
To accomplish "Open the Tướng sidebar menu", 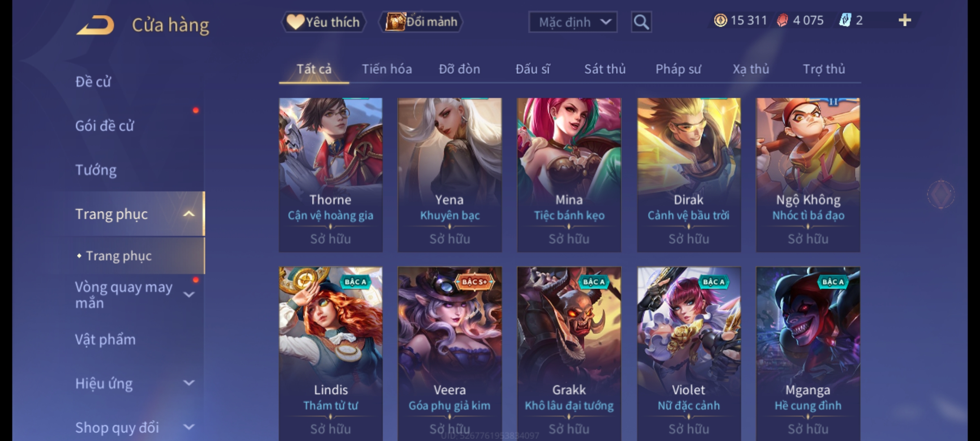I will tap(96, 170).
